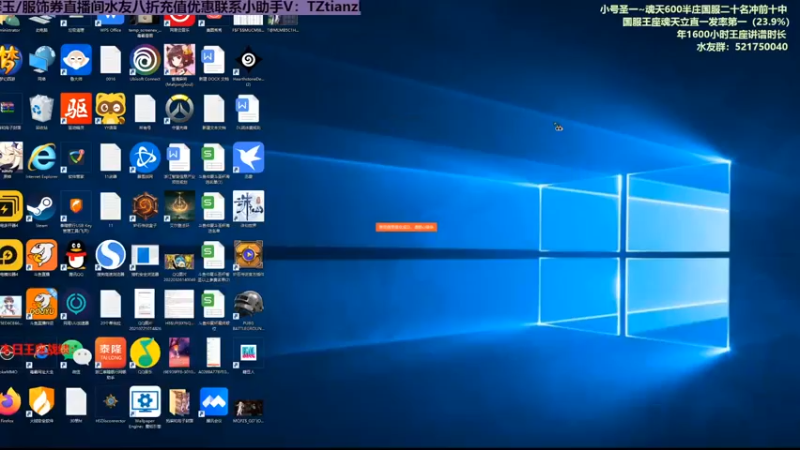Launch the Wallpaper Engine gear monitor icon
The height and width of the screenshot is (450, 800).
pyautogui.click(x=145, y=401)
